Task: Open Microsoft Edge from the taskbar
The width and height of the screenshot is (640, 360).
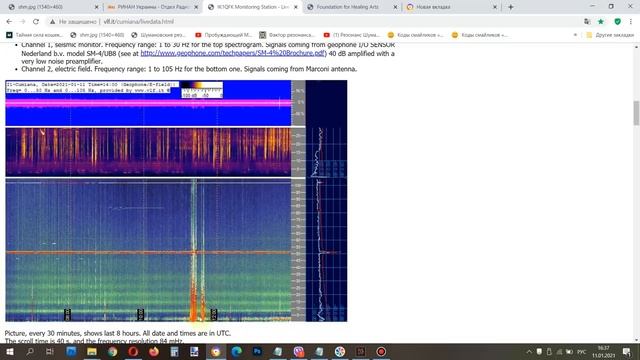Action: (x=236, y=351)
